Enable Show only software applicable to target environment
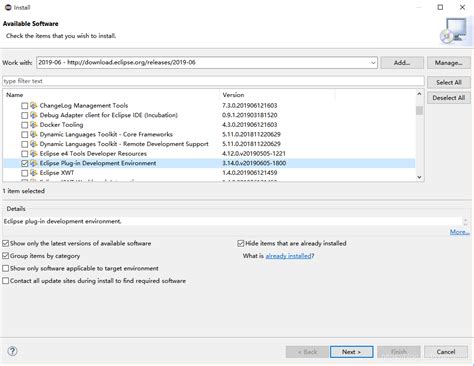 pyautogui.click(x=5, y=269)
